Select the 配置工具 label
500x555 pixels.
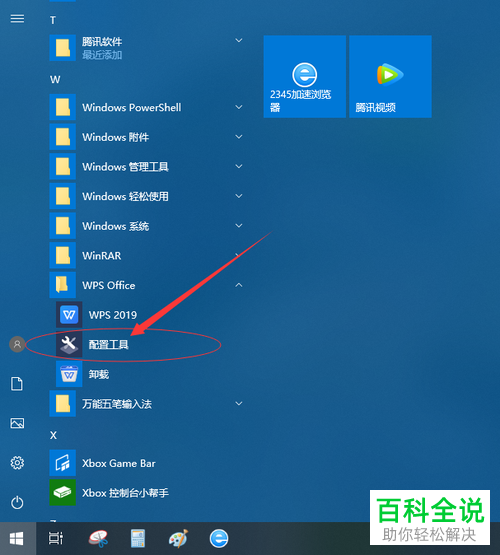[x=108, y=344]
